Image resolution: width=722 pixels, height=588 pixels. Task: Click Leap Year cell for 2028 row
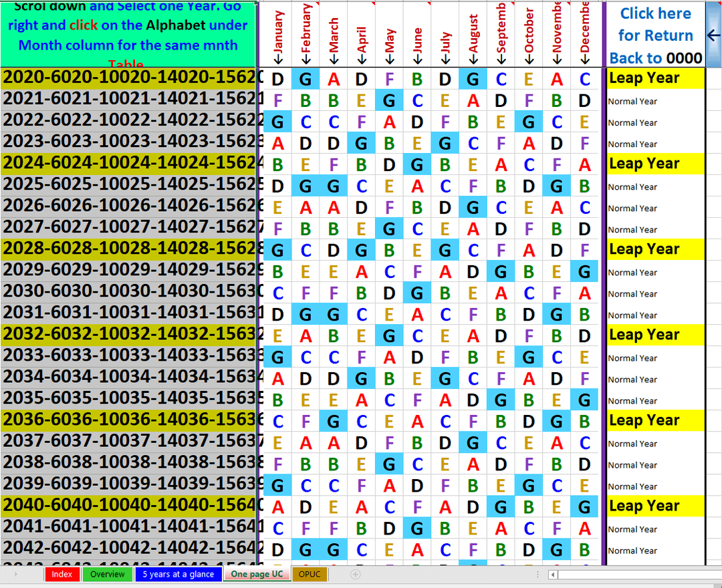(655, 250)
